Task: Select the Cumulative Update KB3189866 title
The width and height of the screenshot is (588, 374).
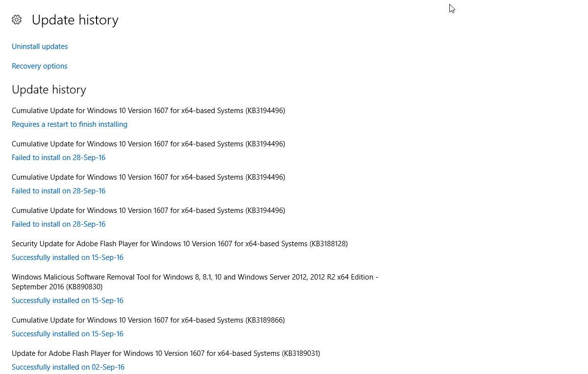Action: (148, 320)
